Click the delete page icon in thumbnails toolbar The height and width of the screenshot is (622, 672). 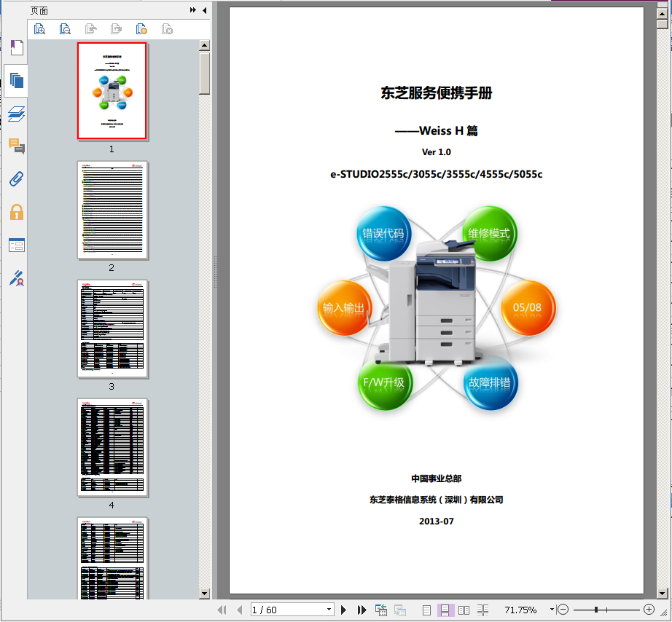167,28
